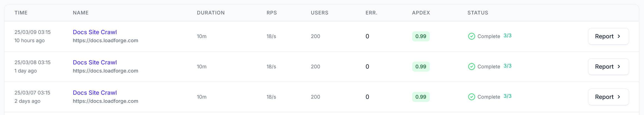Open the Report for the 10 hours ago run

(x=608, y=36)
